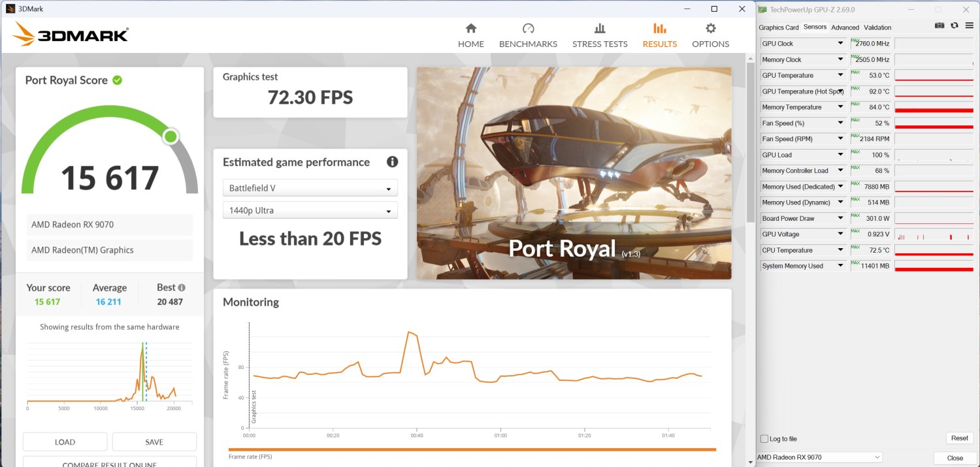
Task: Open the System Memory Used sensor dropdown
Action: 841,266
